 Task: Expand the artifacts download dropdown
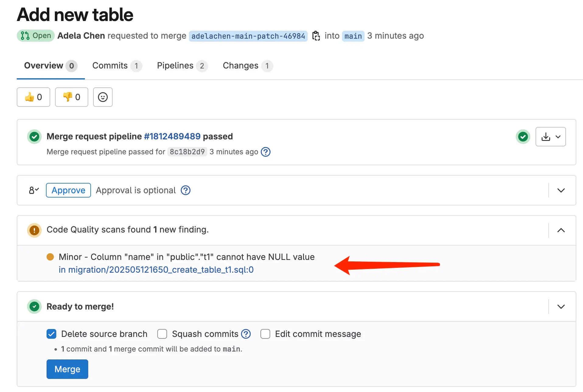tap(558, 137)
